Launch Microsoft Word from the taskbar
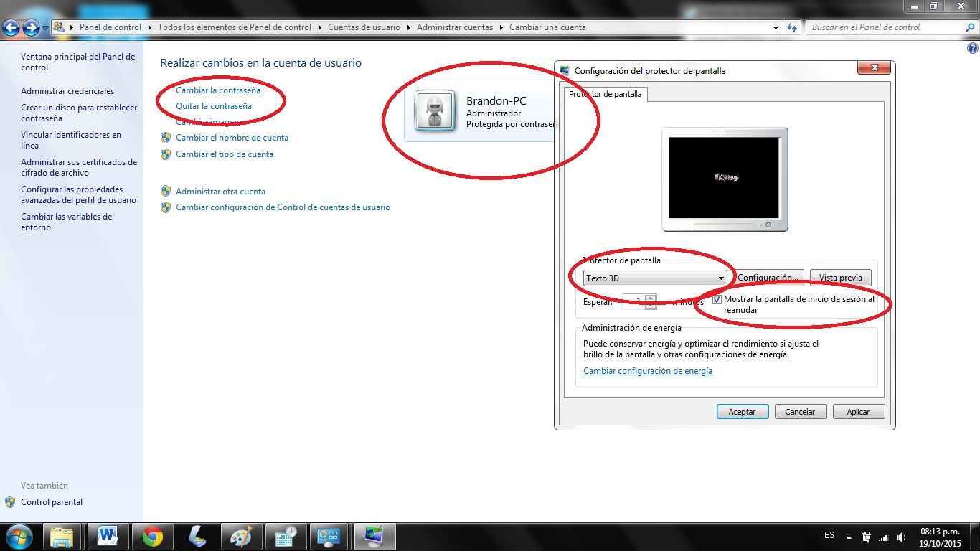 tap(108, 537)
